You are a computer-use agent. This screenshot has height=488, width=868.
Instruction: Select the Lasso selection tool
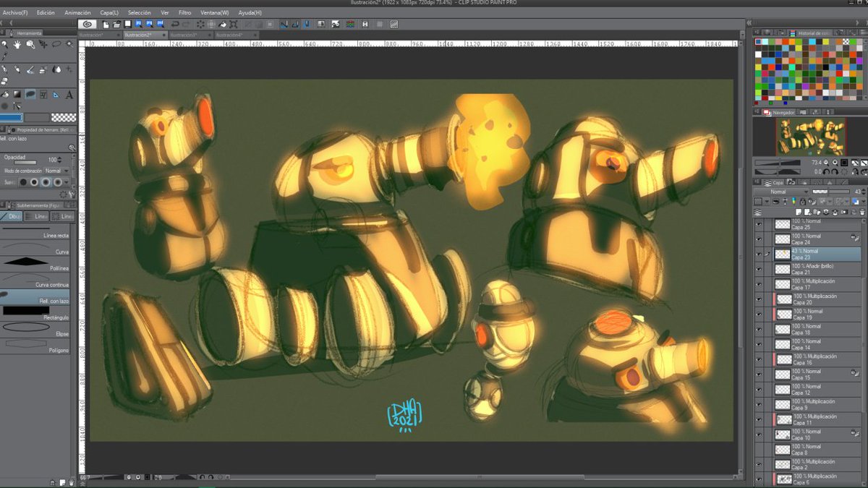[56, 44]
